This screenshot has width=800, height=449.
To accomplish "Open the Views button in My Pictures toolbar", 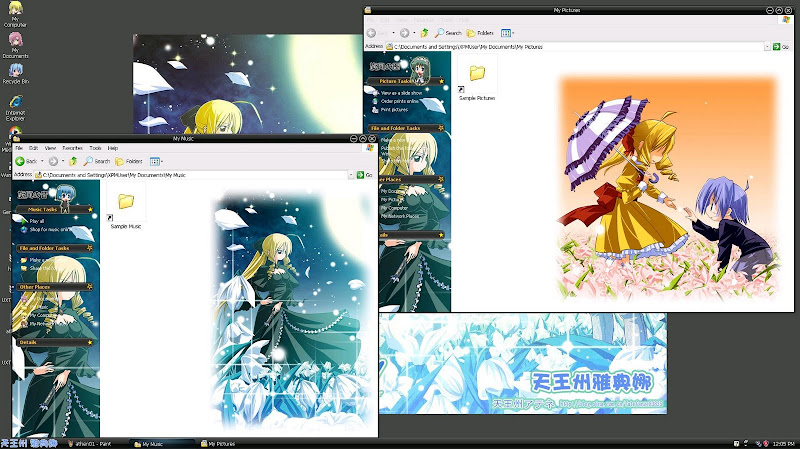I will (506, 33).
